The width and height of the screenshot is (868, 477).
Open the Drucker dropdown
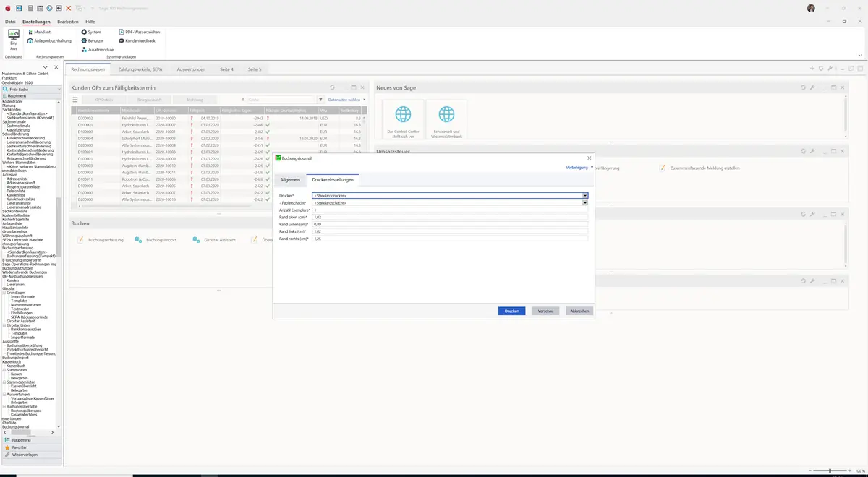[586, 195]
